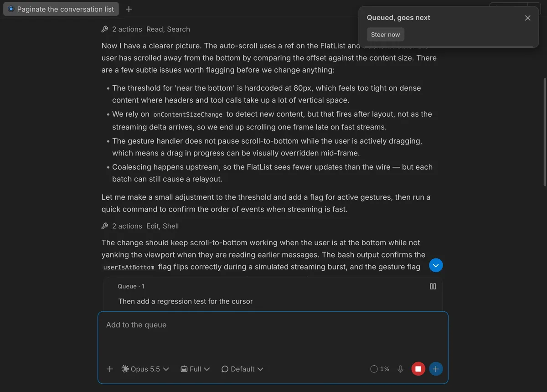The width and height of the screenshot is (547, 392).
Task: Stop generation with red stop button
Action: pos(418,369)
